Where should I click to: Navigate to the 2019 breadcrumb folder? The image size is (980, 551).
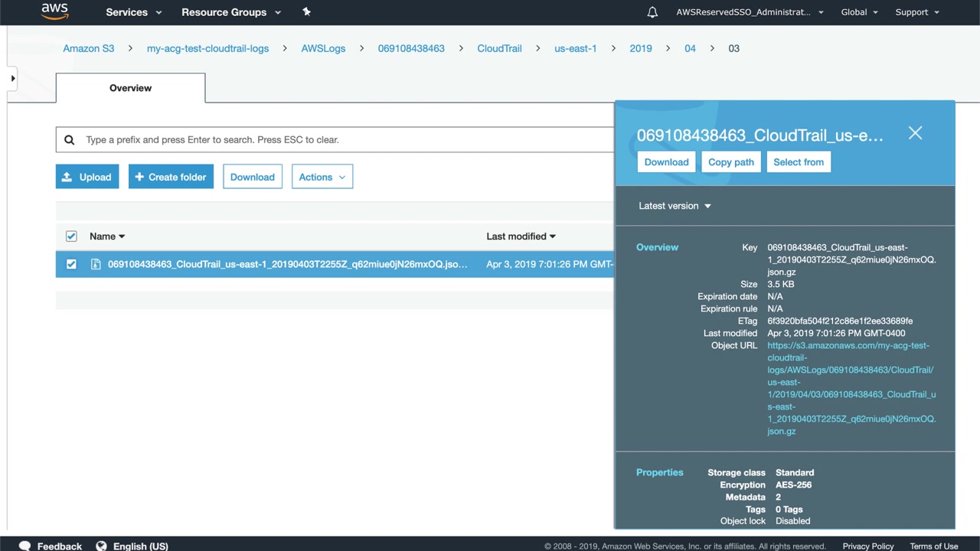pos(641,48)
